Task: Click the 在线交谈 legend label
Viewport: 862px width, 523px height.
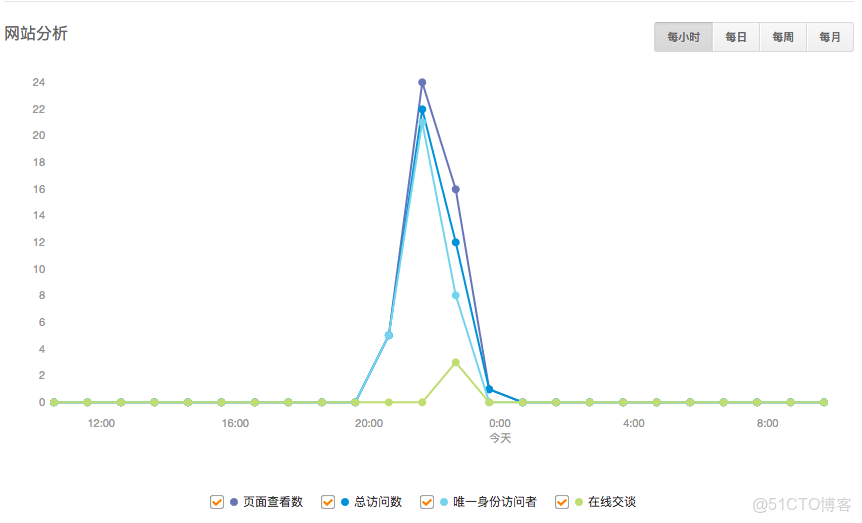Action: [x=612, y=502]
